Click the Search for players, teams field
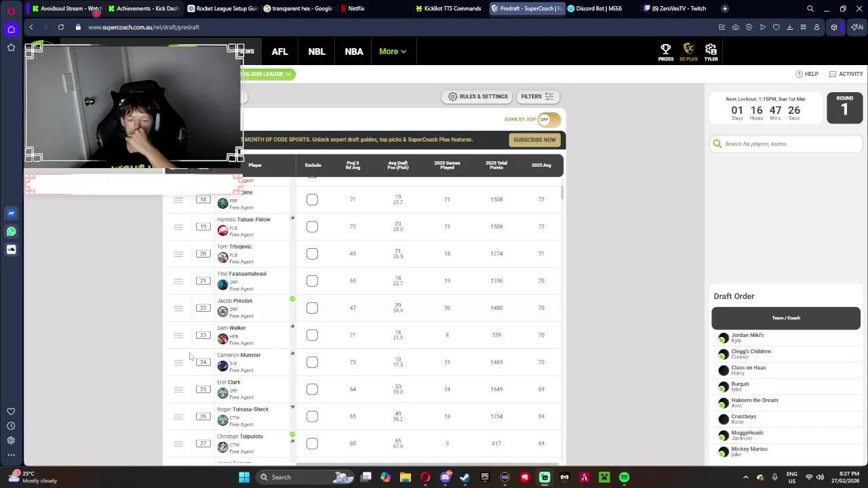 click(x=785, y=144)
